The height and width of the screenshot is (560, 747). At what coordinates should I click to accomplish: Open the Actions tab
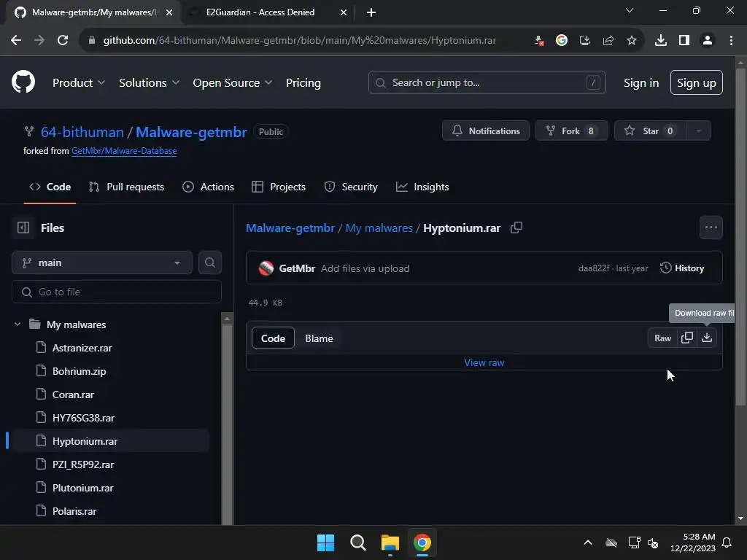click(x=208, y=187)
